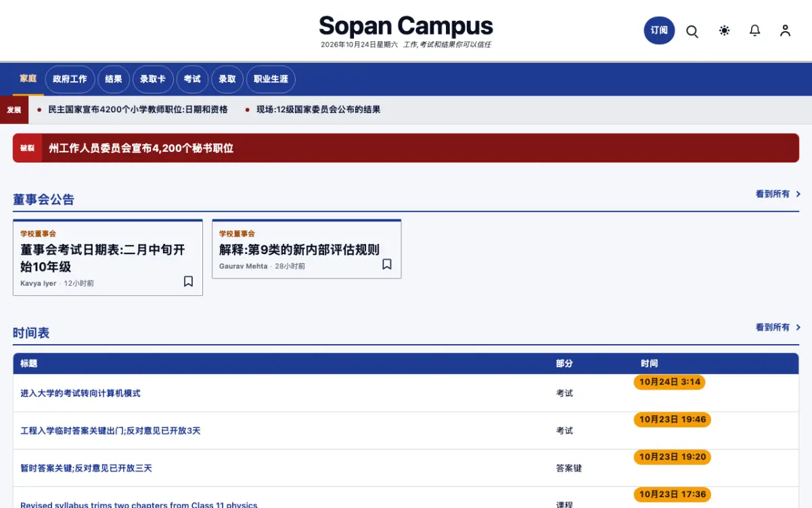This screenshot has width=812, height=508.
Task: Bookmark the 董事会考试日期表 article
Action: (188, 281)
